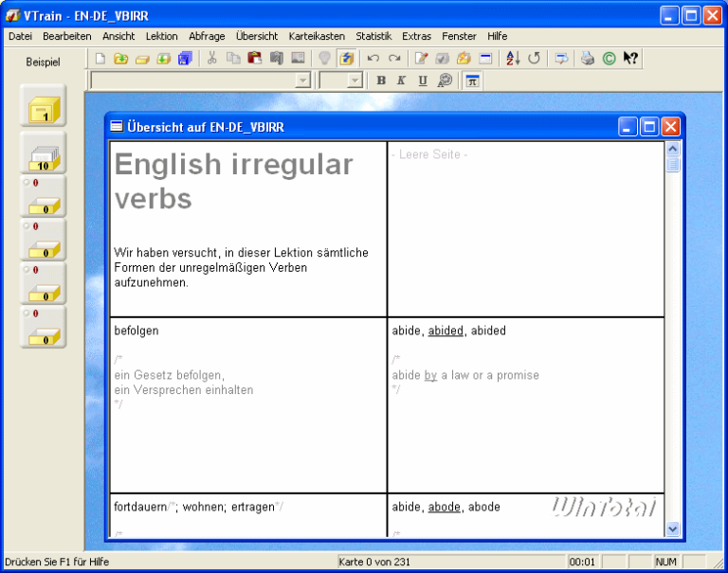Toggle the pi symbol bar button
The height and width of the screenshot is (573, 728).
point(472,81)
